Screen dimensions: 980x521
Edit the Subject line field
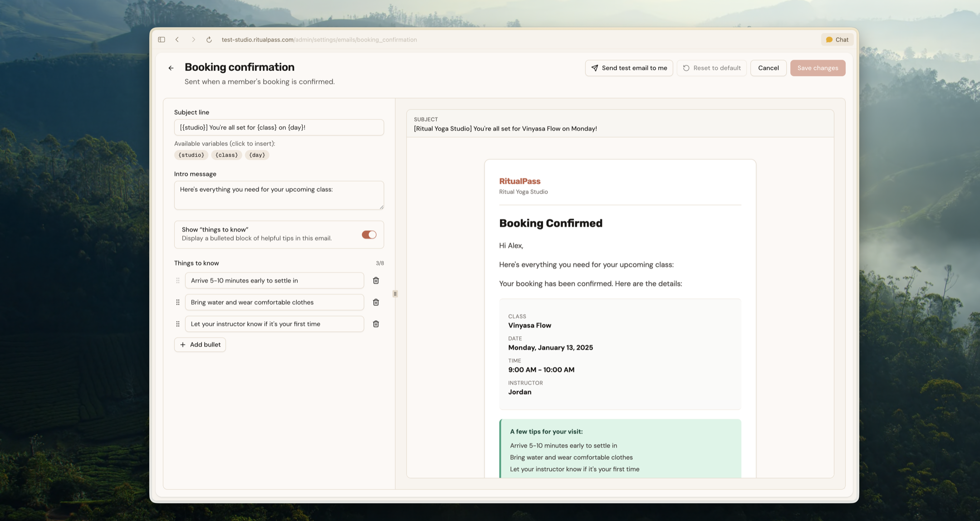279,127
